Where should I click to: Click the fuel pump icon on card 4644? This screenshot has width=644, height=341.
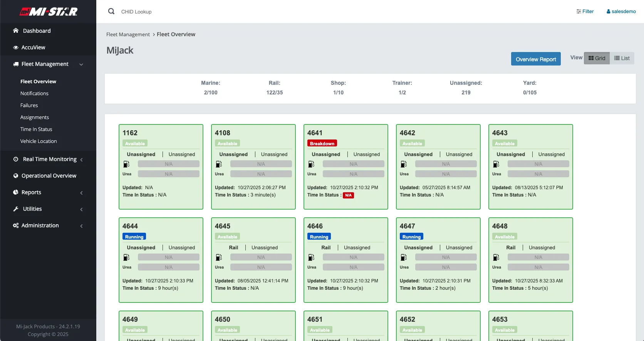pyautogui.click(x=126, y=257)
